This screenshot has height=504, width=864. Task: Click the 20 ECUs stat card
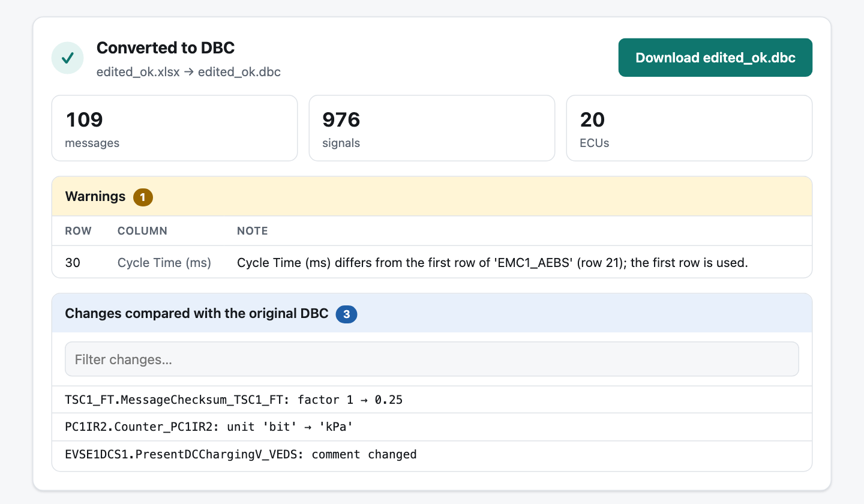(689, 128)
